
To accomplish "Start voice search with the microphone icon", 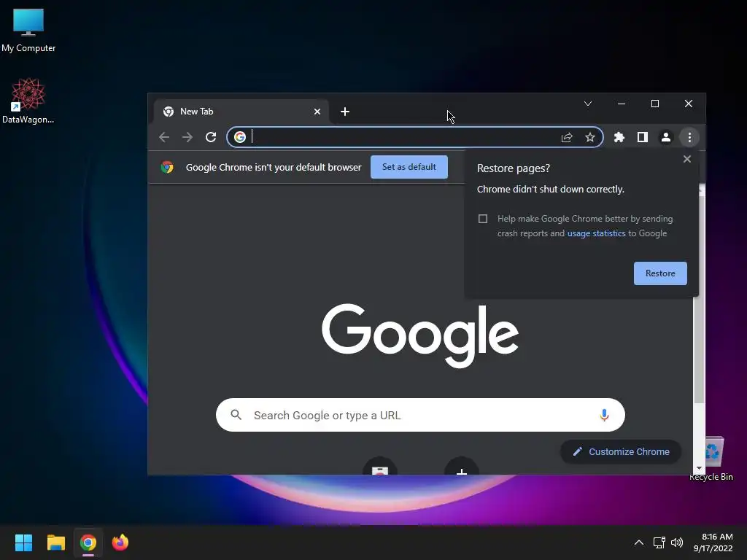I will click(x=604, y=415).
